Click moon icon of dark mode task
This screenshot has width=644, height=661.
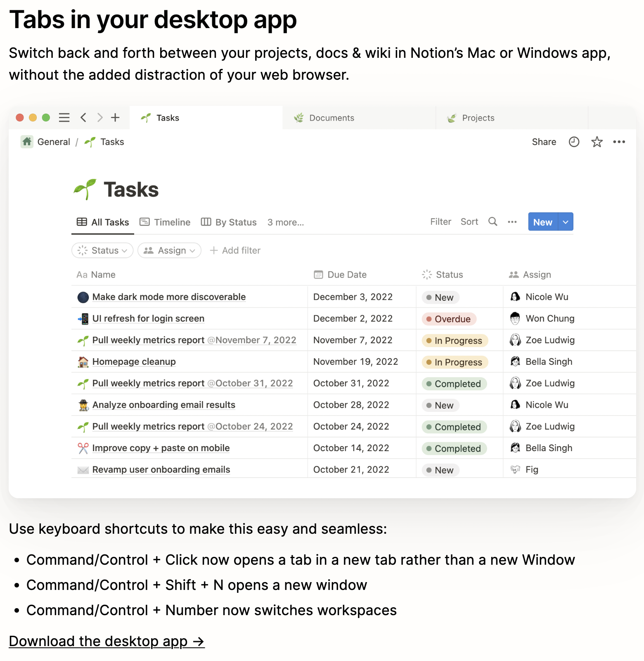click(83, 297)
